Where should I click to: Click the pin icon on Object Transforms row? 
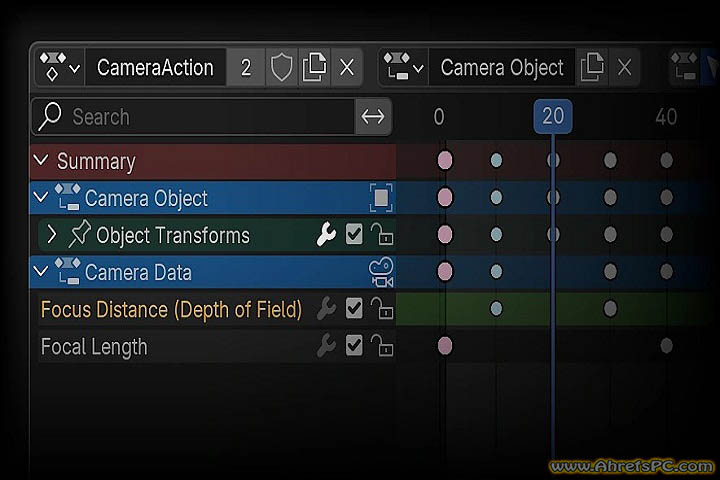click(79, 234)
